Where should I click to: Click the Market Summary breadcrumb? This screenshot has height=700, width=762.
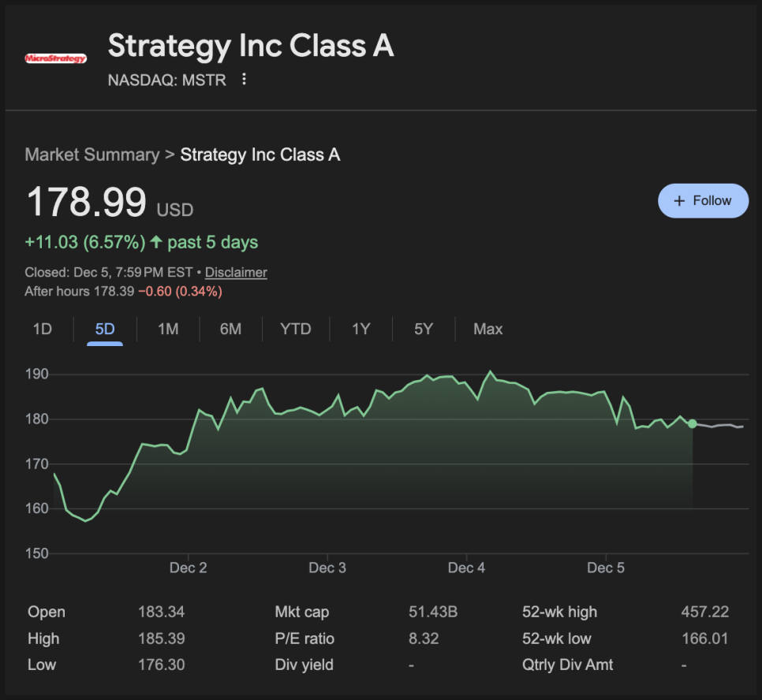pos(92,155)
